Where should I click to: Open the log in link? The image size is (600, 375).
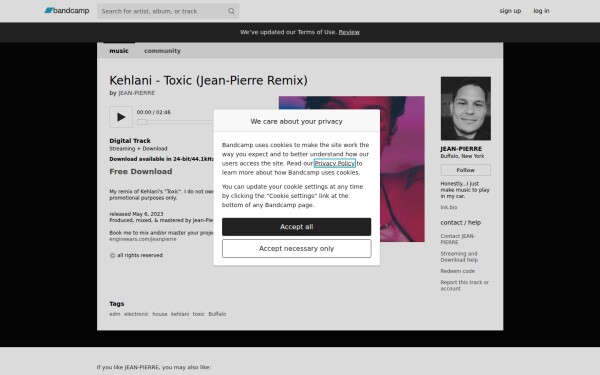pyautogui.click(x=541, y=11)
